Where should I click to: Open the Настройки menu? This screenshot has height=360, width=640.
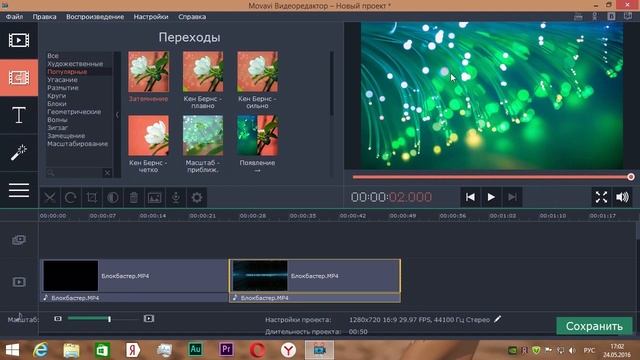151,17
